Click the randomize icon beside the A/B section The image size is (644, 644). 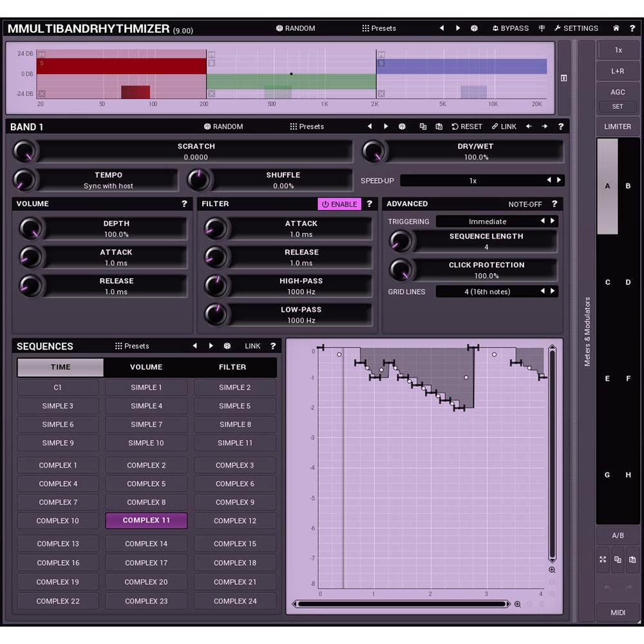pyautogui.click(x=603, y=560)
